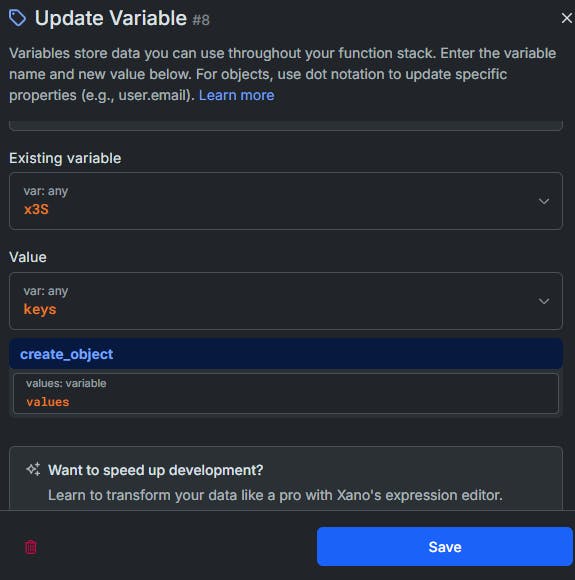Image resolution: width=575 pixels, height=580 pixels.
Task: Save the variable update
Action: pos(444,546)
